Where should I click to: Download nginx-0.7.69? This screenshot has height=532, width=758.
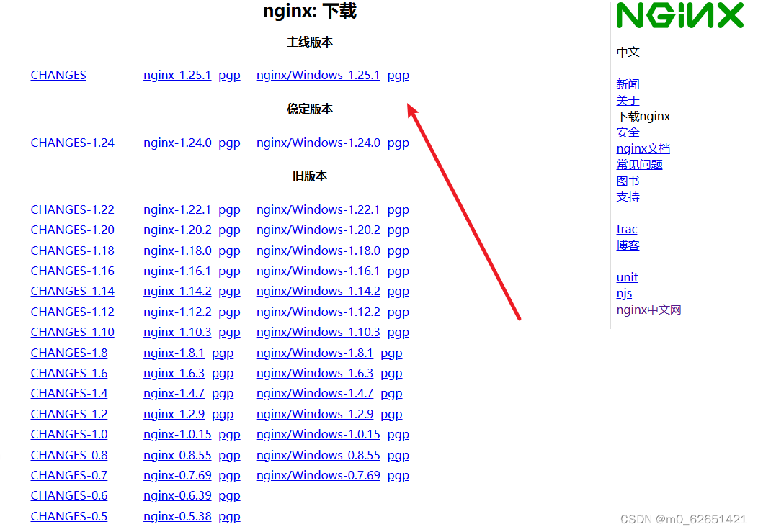click(x=177, y=476)
